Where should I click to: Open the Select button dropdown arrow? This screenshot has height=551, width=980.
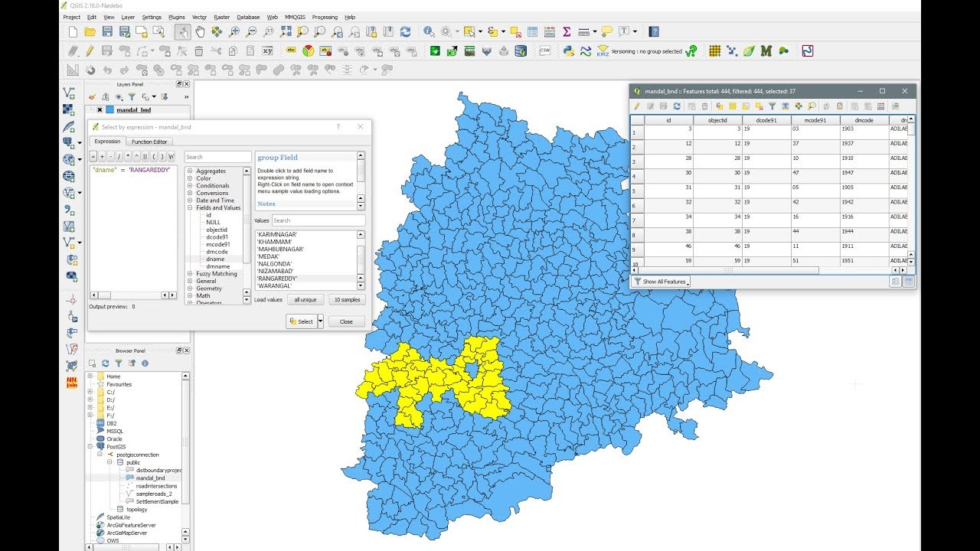pyautogui.click(x=321, y=321)
